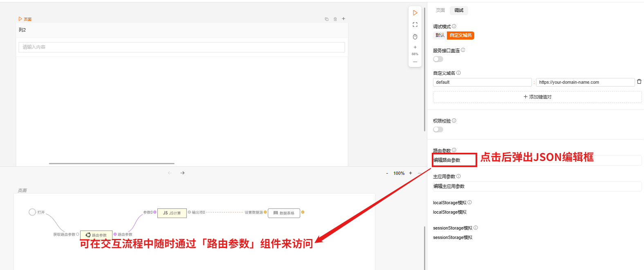
Task: Open 编辑主应用参数 editor
Action: click(537, 186)
